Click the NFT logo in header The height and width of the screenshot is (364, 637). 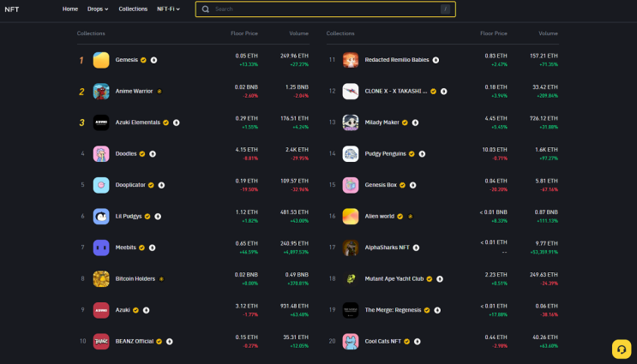[12, 9]
